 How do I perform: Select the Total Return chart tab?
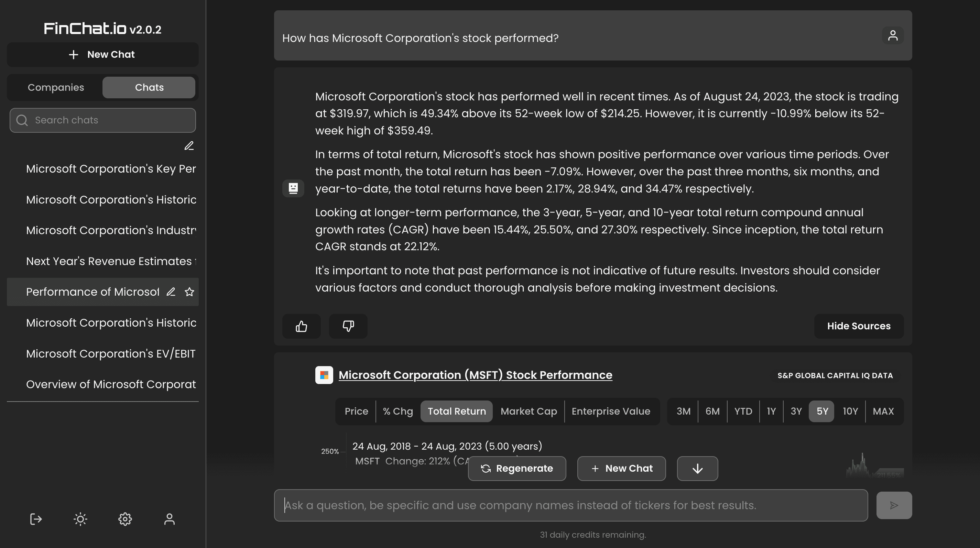click(457, 411)
